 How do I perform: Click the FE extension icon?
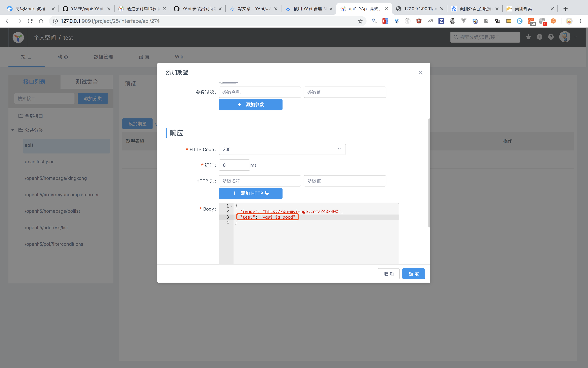tap(385, 21)
